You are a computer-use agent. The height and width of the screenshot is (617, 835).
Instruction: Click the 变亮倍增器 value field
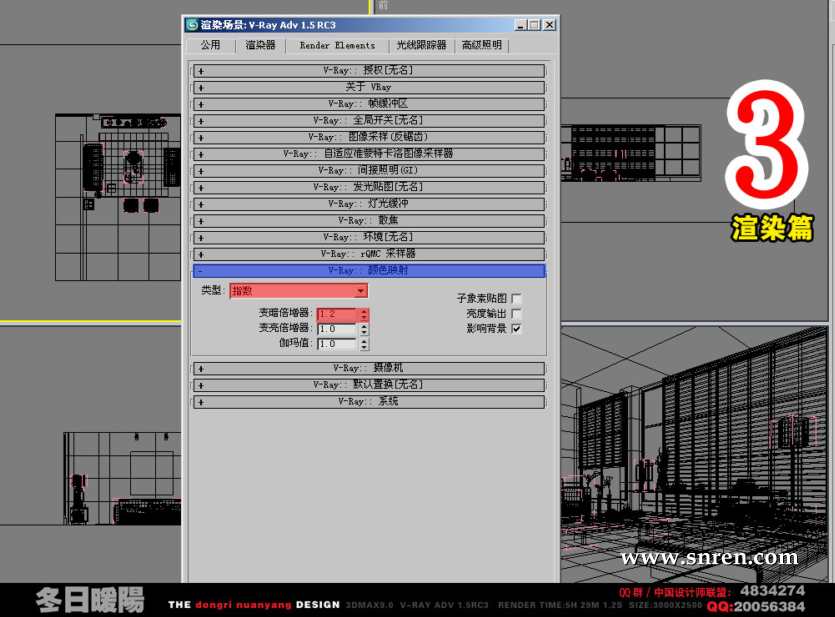coord(337,329)
